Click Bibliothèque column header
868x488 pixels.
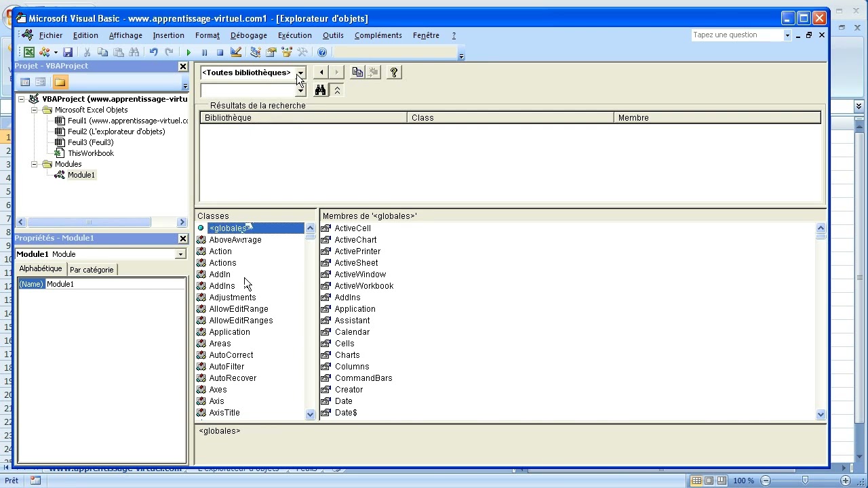tap(303, 118)
